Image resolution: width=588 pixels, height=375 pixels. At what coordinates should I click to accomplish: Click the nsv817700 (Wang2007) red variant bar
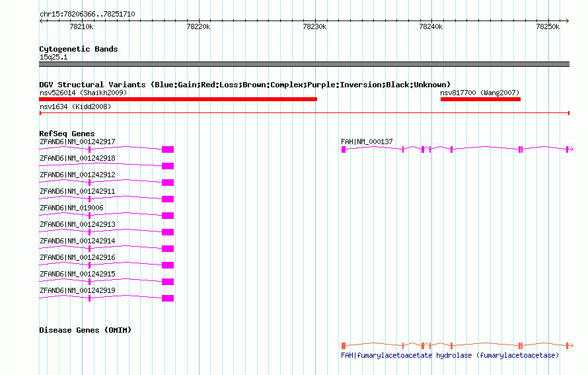point(480,99)
